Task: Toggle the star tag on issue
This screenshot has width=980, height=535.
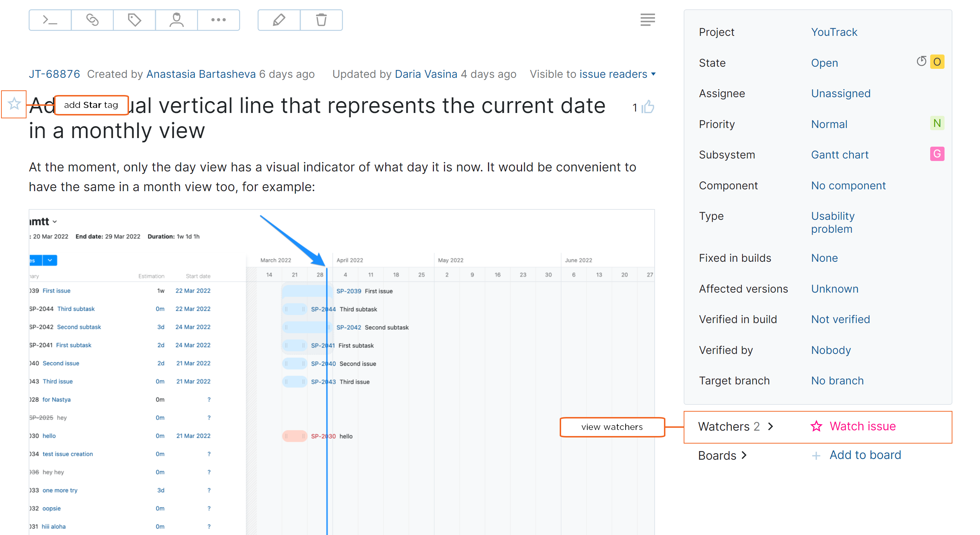Action: [x=14, y=104]
